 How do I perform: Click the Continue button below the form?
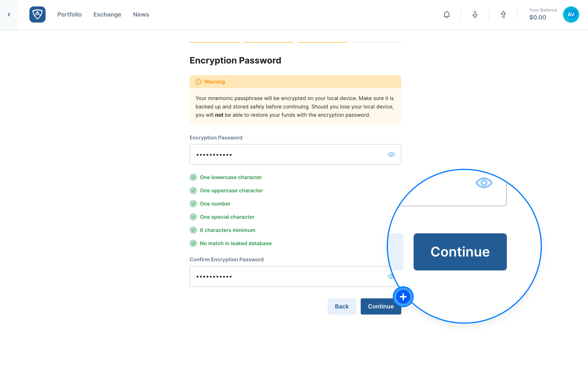pos(381,306)
